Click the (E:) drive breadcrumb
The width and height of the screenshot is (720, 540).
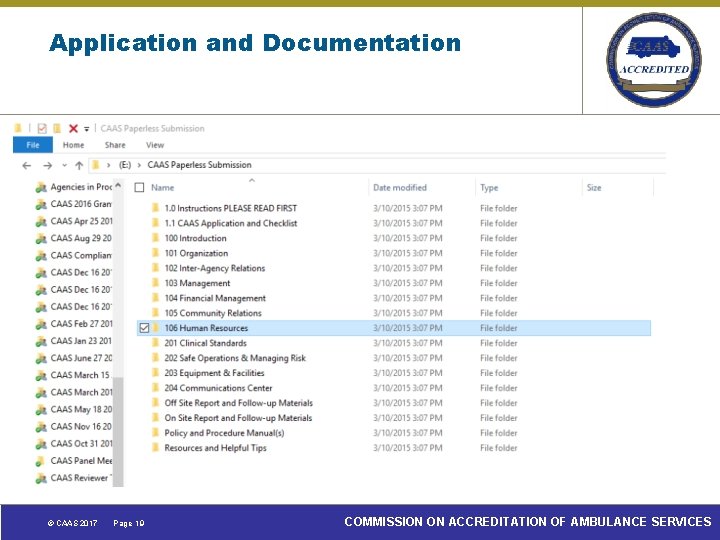click(x=125, y=165)
